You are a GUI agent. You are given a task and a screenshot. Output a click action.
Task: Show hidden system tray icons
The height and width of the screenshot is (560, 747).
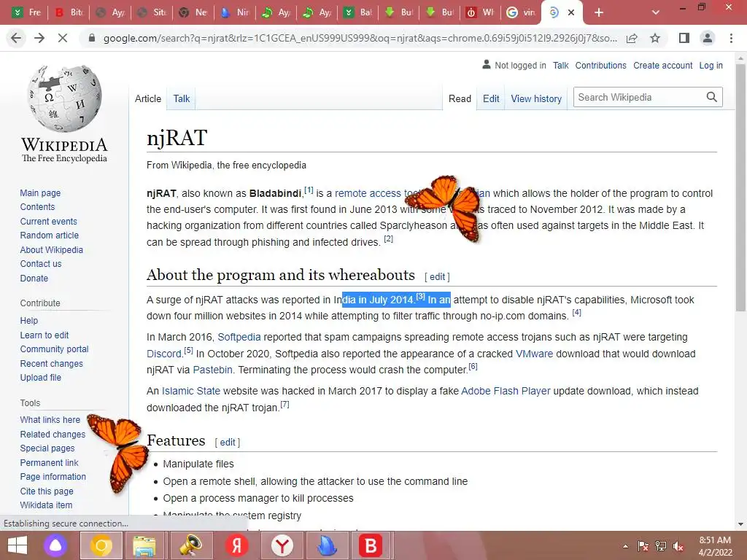(x=625, y=546)
